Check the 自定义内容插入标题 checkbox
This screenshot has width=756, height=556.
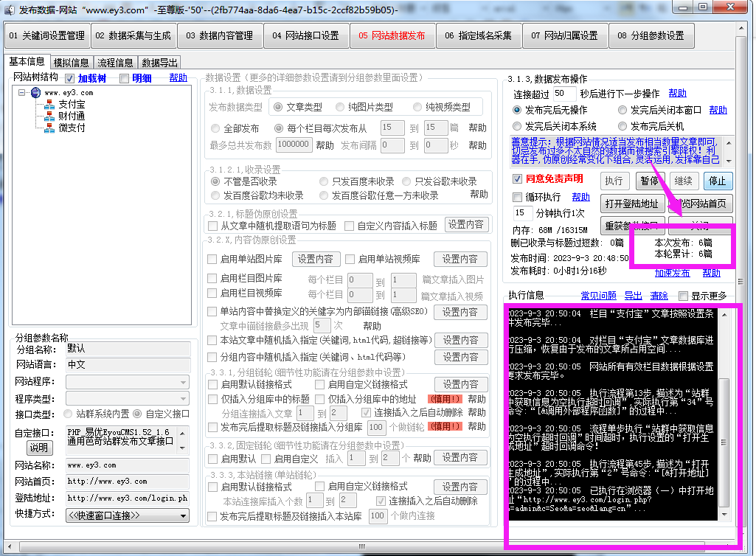pyautogui.click(x=349, y=226)
